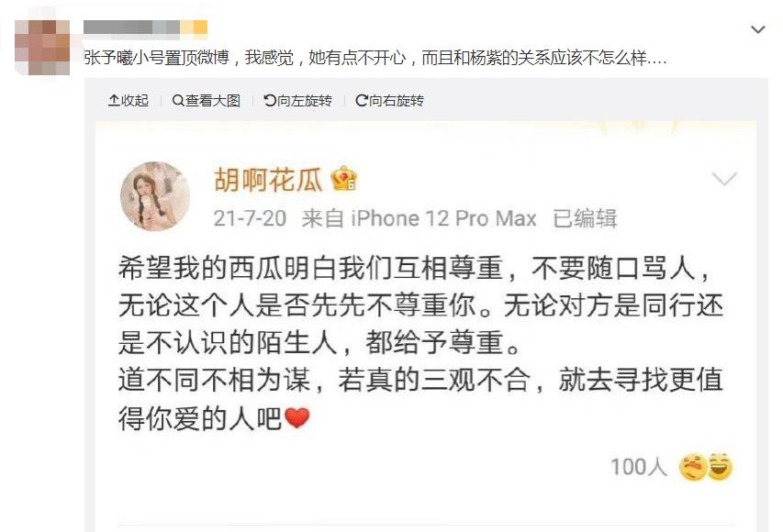Open the 胡啊花瓜 username link
The height and width of the screenshot is (532, 783).
coord(268,180)
